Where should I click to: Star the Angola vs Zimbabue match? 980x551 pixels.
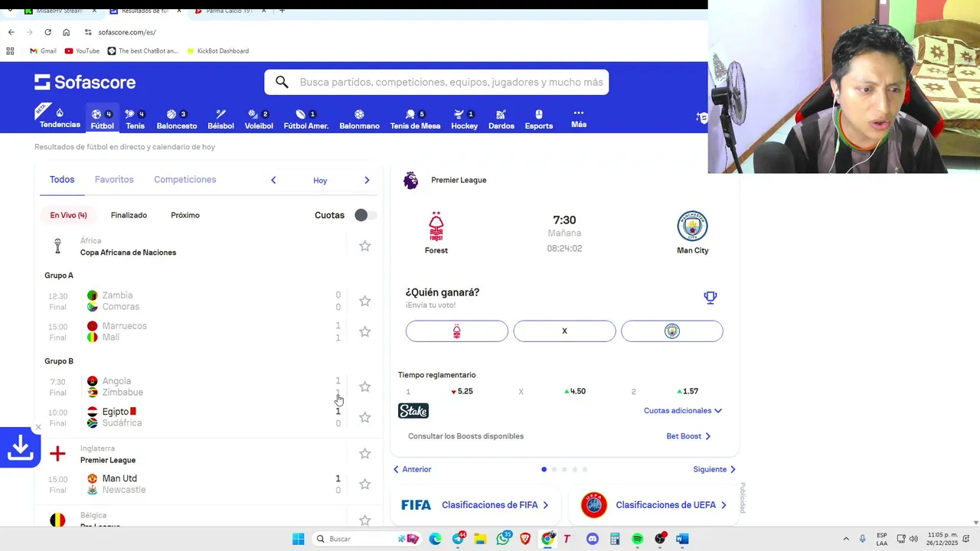[364, 386]
